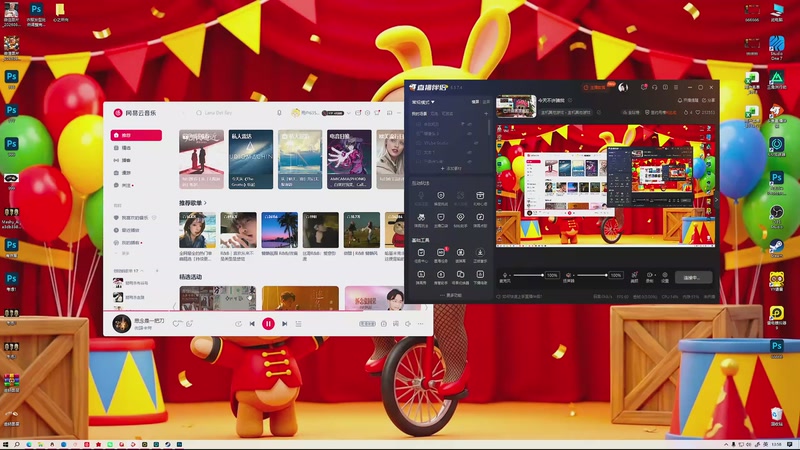Click the location-pin shaped helper icon

(x=460, y=217)
